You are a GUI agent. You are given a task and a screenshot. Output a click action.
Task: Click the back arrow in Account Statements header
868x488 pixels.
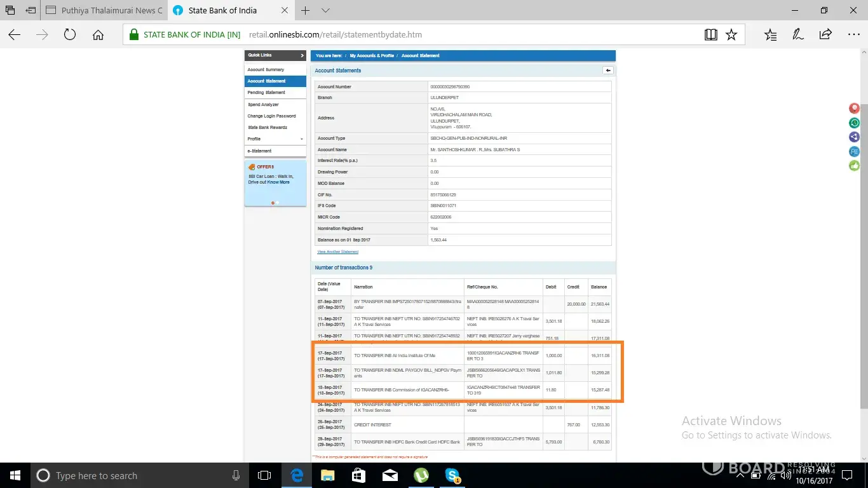pyautogui.click(x=607, y=71)
